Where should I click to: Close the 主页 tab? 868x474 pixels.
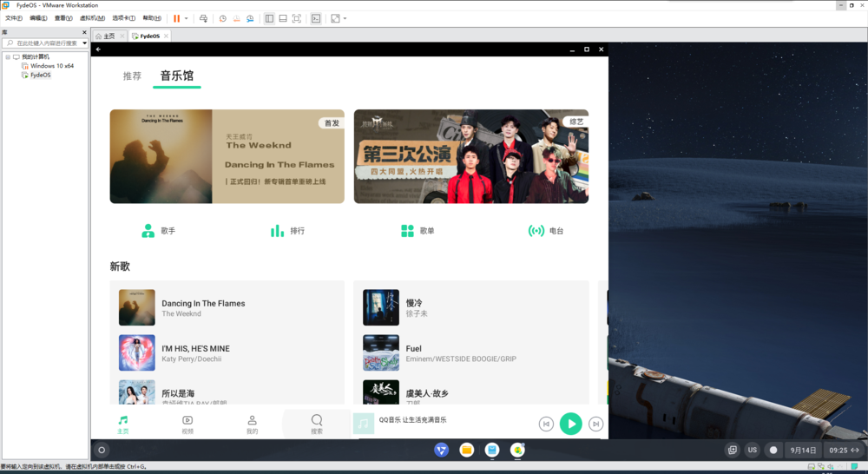pos(122,36)
